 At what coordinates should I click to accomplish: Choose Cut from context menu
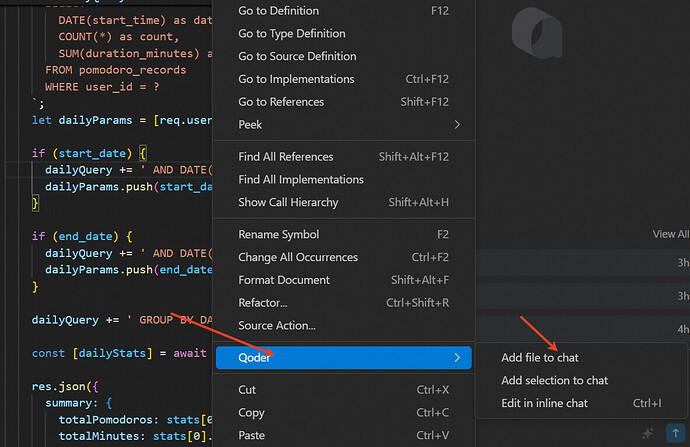(x=344, y=390)
